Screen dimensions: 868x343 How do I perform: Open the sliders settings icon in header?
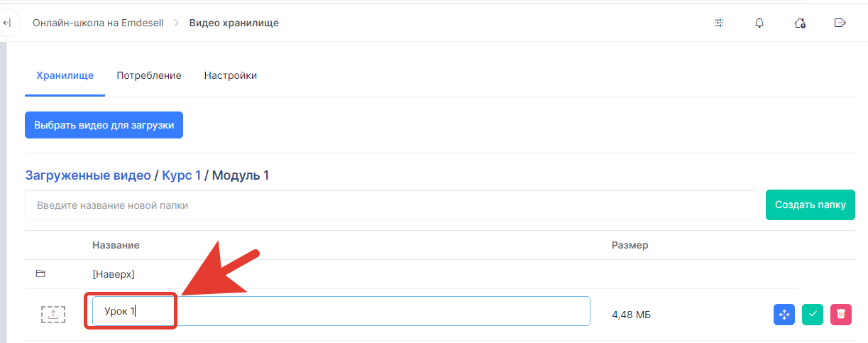(x=719, y=23)
